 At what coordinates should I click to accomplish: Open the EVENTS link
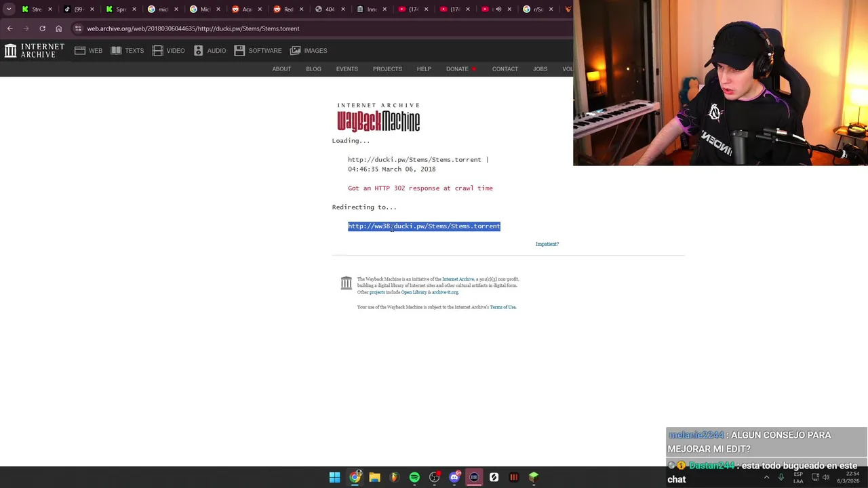click(347, 69)
